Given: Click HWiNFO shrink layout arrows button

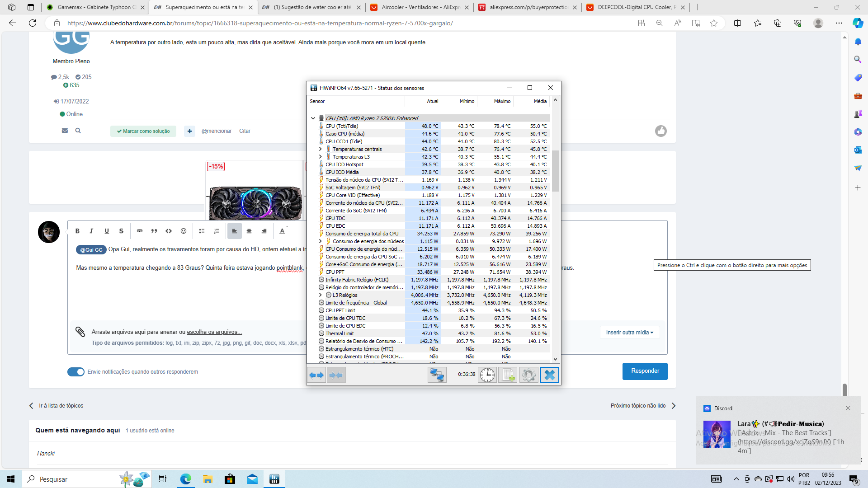Looking at the screenshot, I should point(336,375).
